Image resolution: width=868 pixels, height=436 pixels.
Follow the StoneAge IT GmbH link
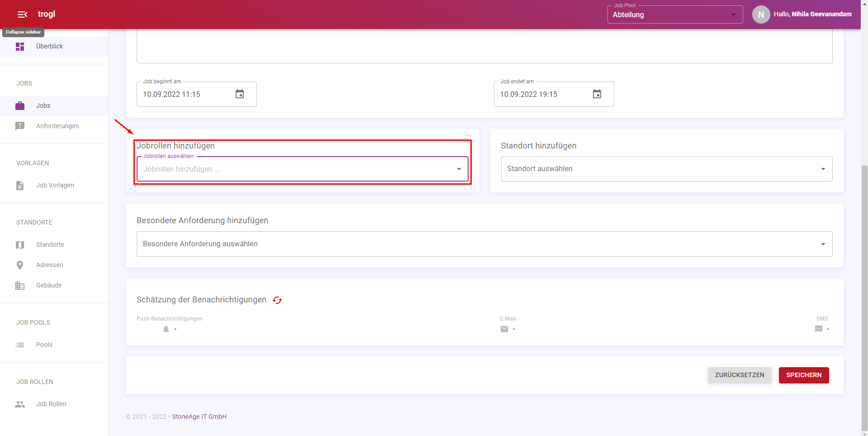point(199,417)
